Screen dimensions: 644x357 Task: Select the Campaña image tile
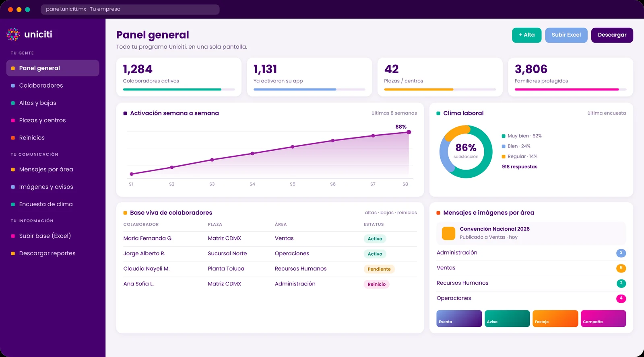603,318
